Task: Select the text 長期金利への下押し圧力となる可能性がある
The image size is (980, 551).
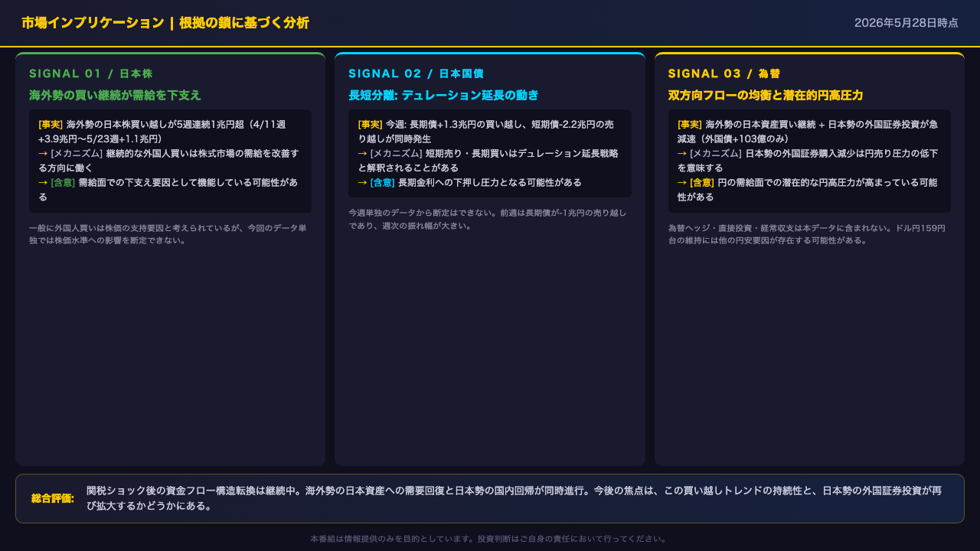Action: (490, 182)
